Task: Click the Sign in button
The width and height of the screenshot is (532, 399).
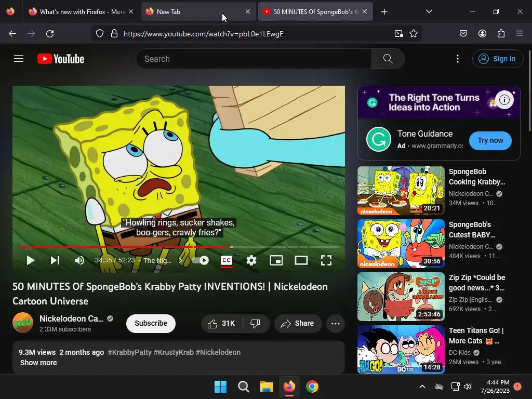Action: tap(497, 59)
